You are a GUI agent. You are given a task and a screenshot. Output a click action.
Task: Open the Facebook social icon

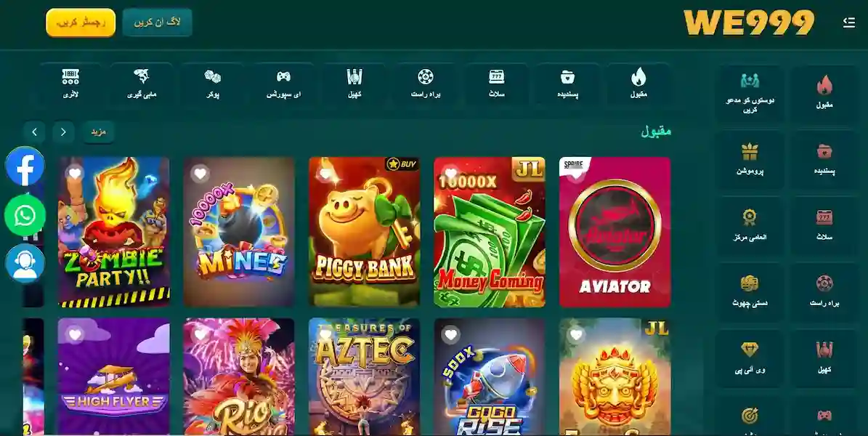(x=25, y=166)
